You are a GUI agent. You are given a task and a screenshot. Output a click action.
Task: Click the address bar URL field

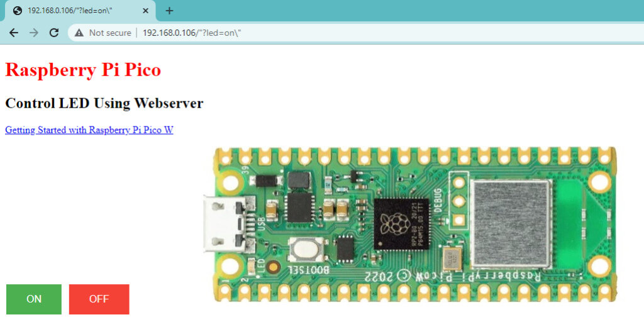point(356,33)
